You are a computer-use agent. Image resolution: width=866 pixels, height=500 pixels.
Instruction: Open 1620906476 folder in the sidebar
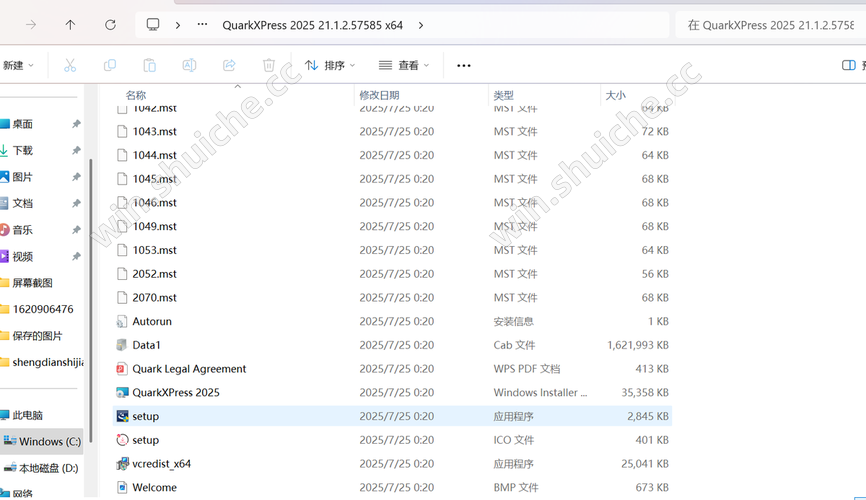(41, 309)
